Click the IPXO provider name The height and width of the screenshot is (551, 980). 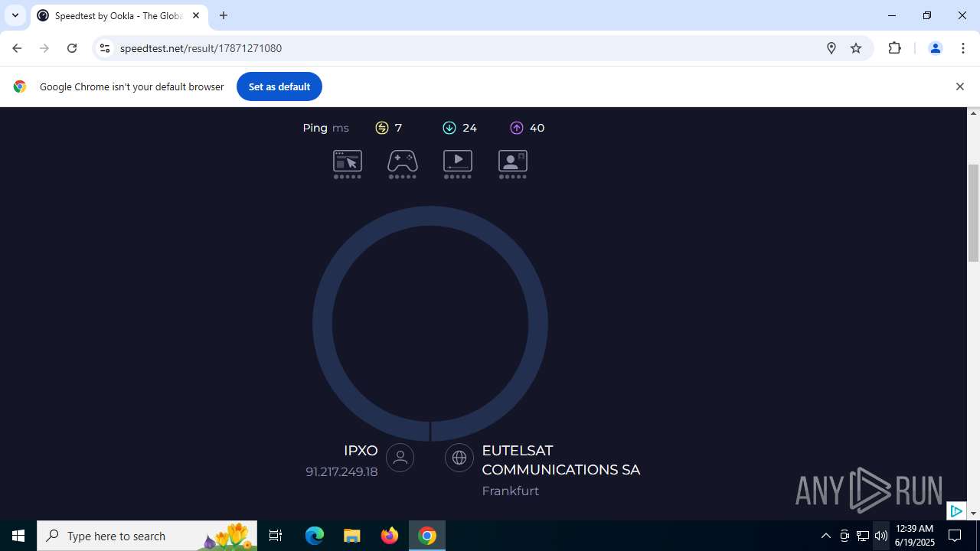click(x=361, y=451)
